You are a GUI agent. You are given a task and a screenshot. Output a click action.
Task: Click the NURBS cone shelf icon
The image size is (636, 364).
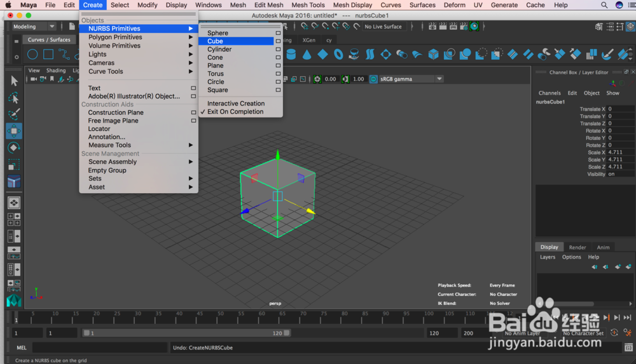pyautogui.click(x=307, y=55)
